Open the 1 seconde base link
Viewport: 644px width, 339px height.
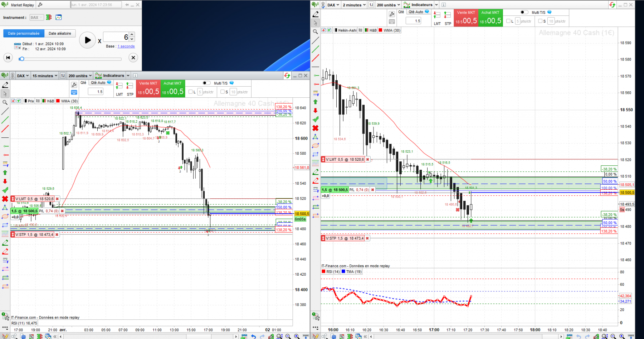pyautogui.click(x=126, y=46)
